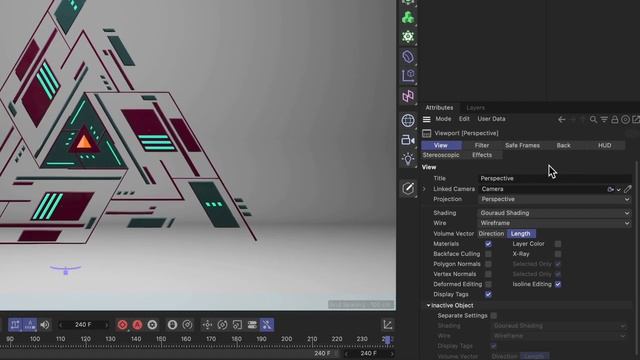Open the Mode menu

(x=443, y=119)
